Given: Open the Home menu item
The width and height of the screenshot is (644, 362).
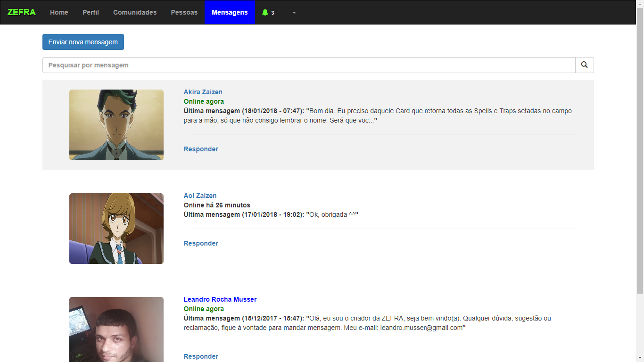Looking at the screenshot, I should point(59,12).
